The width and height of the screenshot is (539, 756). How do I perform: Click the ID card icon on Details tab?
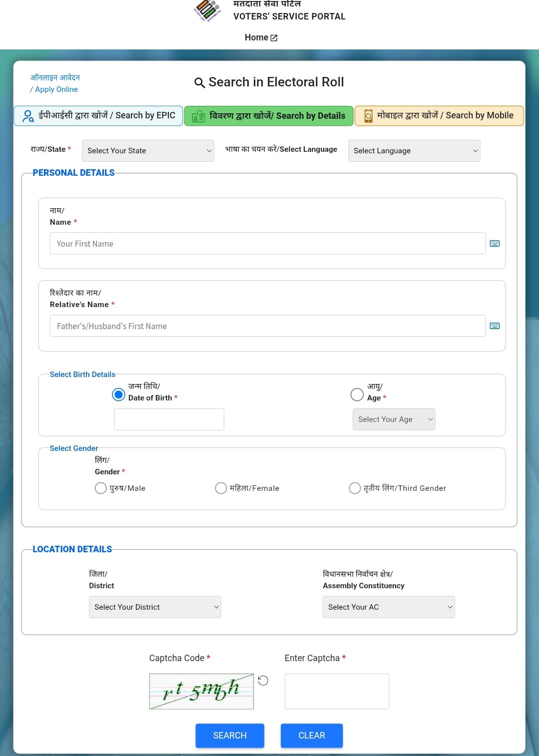coord(198,116)
